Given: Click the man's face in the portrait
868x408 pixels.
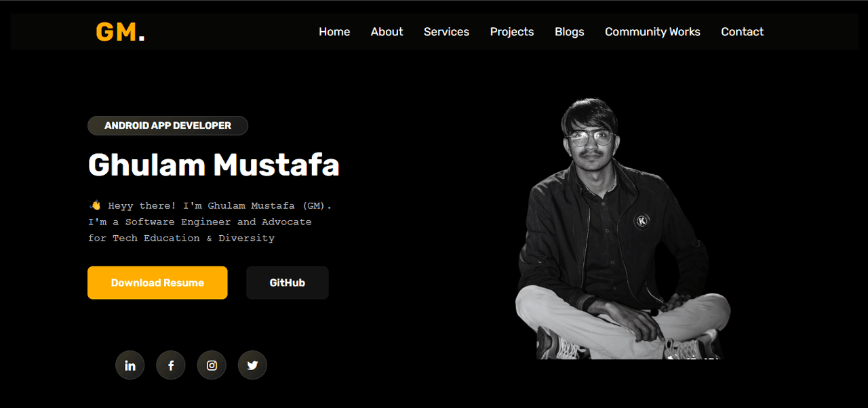Looking at the screenshot, I should (x=591, y=144).
